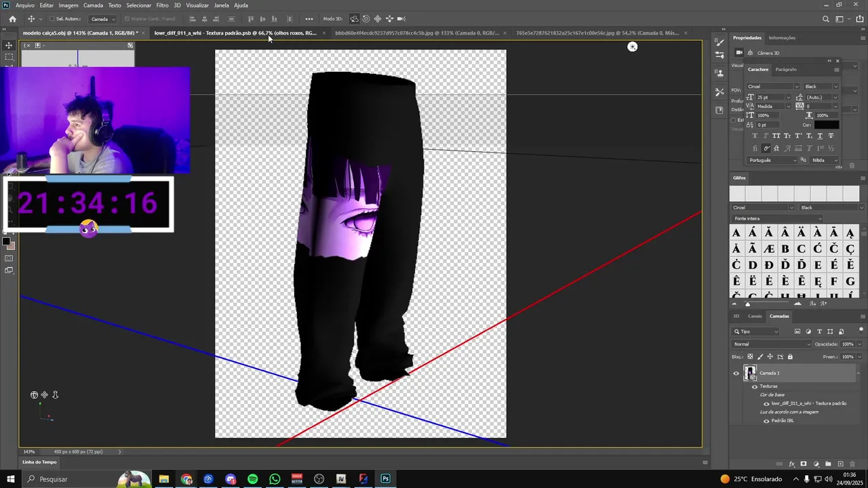The height and width of the screenshot is (488, 868).
Task: Click the foreground color swatch in toolbar
Action: coord(6,241)
